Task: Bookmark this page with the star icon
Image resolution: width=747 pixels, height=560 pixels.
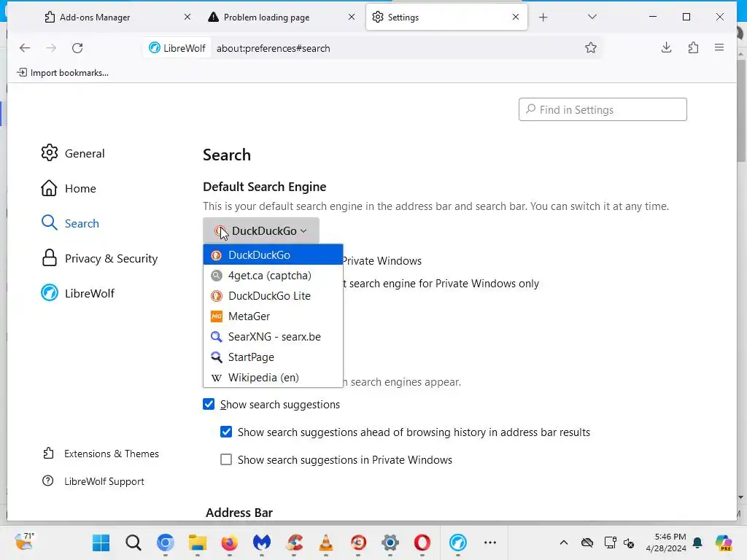Action: 591,47
